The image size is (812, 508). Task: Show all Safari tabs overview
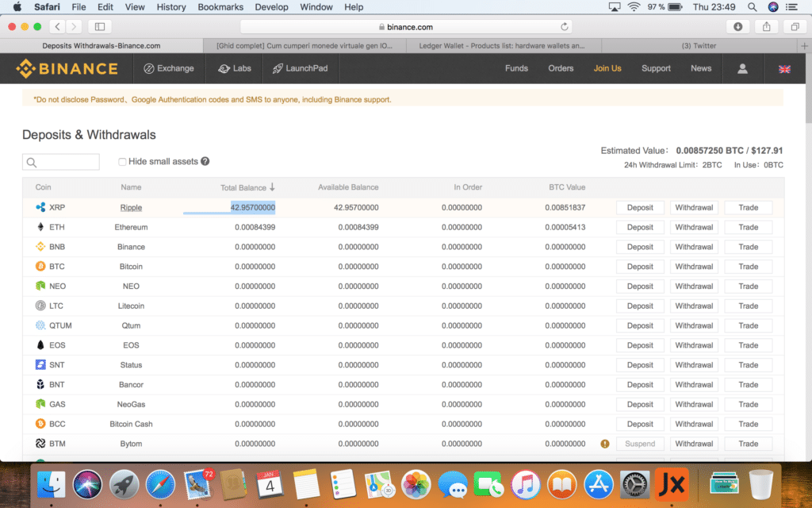click(x=795, y=26)
